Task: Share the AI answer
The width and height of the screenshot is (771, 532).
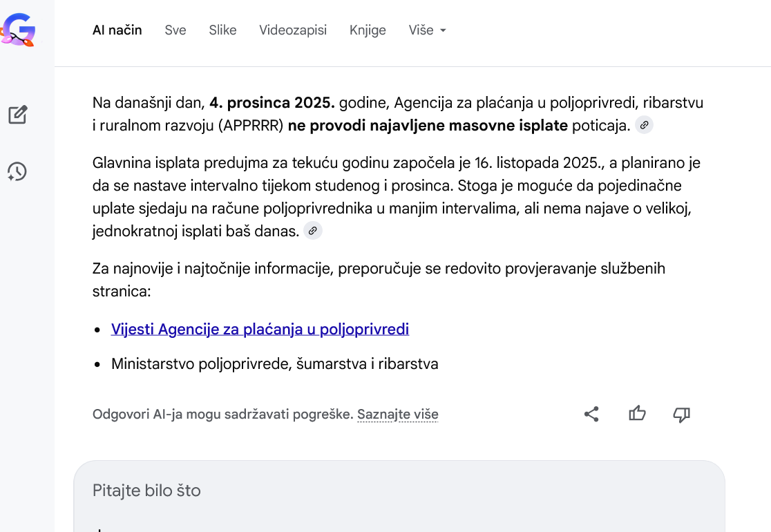Action: 591,414
